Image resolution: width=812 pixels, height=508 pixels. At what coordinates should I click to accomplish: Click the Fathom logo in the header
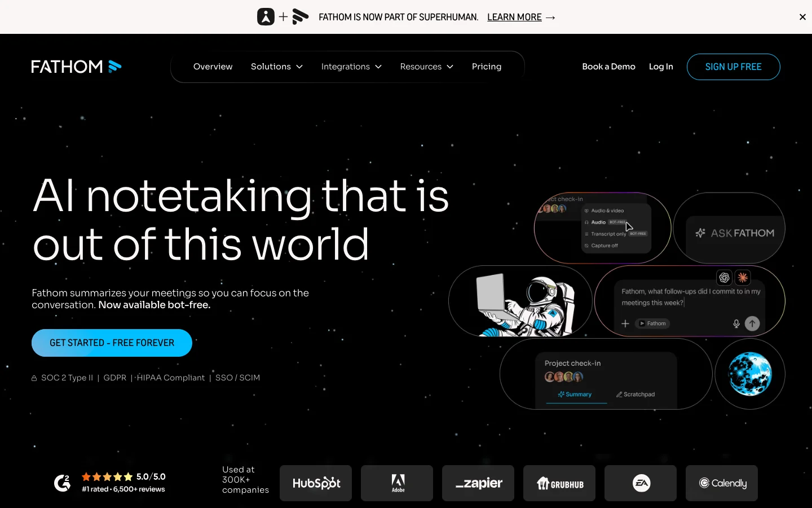tap(76, 67)
